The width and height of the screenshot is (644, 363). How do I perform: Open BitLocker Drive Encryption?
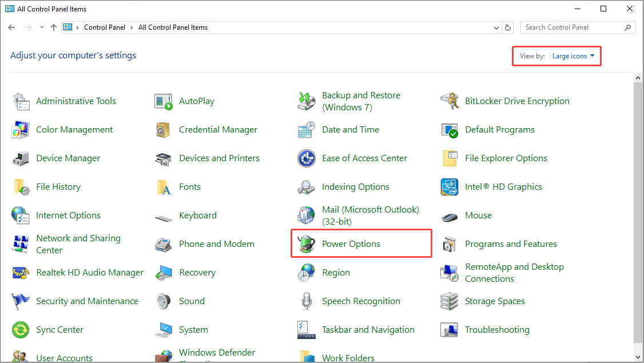coord(517,101)
